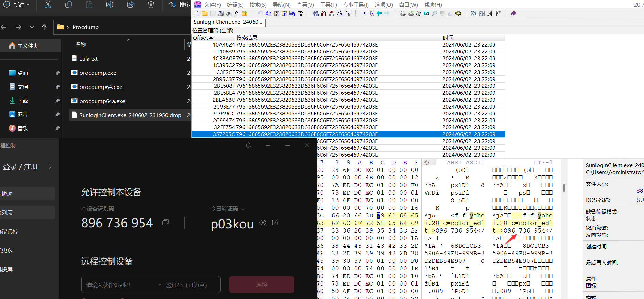Click the Cut scissors icon in Explorer
Screen dimensions: 644x299
click(x=48, y=4)
